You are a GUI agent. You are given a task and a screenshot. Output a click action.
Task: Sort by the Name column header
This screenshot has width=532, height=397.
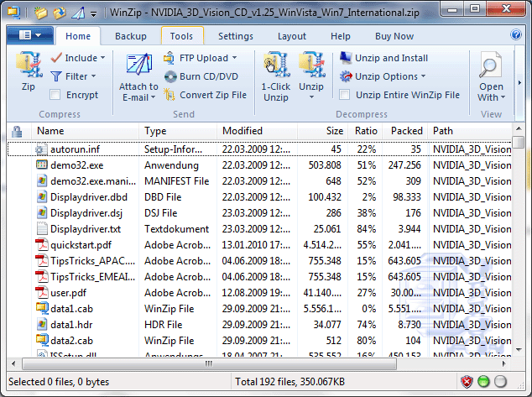point(85,131)
